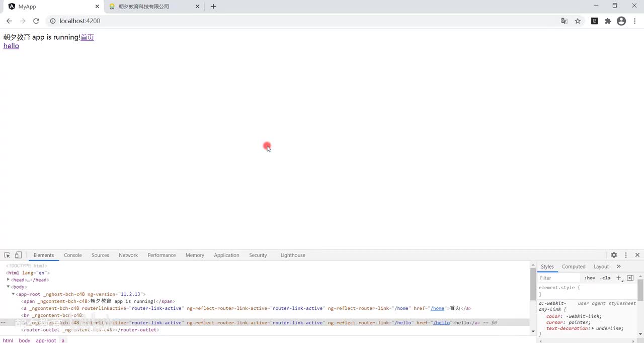Image resolution: width=644 pixels, height=343 pixels.
Task: Open the DevTools Memory panel
Action: pos(195,255)
